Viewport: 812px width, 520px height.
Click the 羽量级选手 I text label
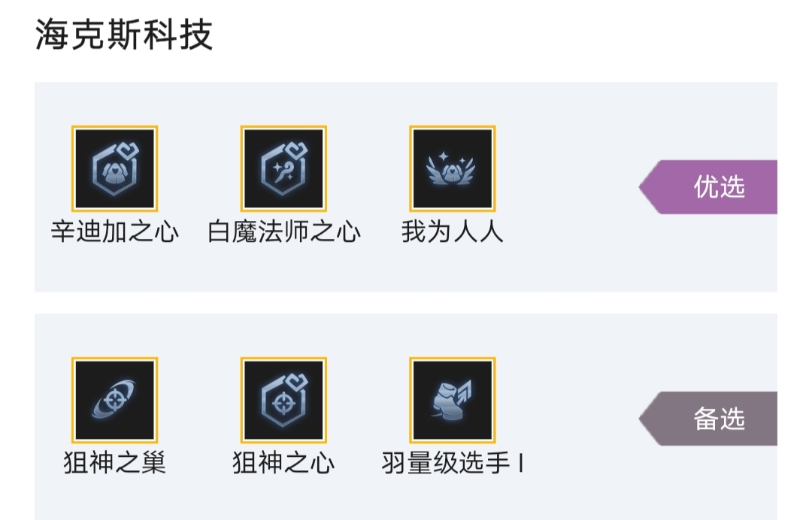pyautogui.click(x=452, y=463)
